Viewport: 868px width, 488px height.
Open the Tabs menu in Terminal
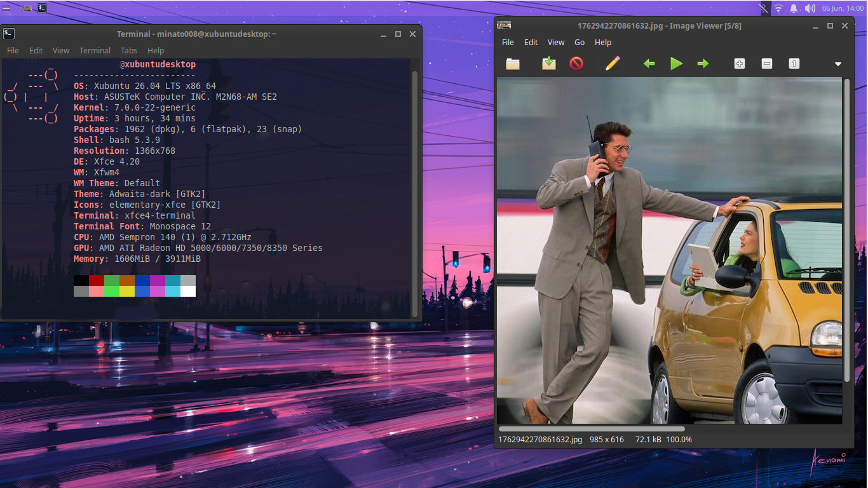tap(129, 50)
